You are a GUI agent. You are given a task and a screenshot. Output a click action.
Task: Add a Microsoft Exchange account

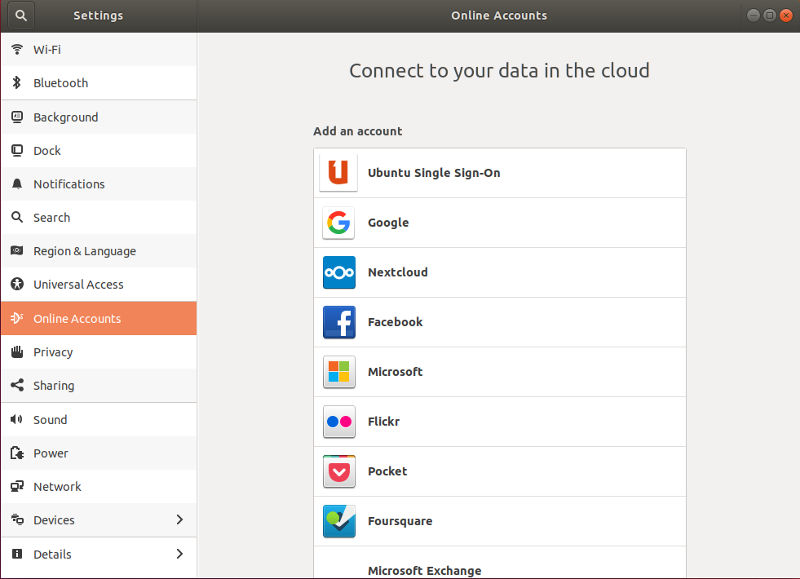(424, 570)
